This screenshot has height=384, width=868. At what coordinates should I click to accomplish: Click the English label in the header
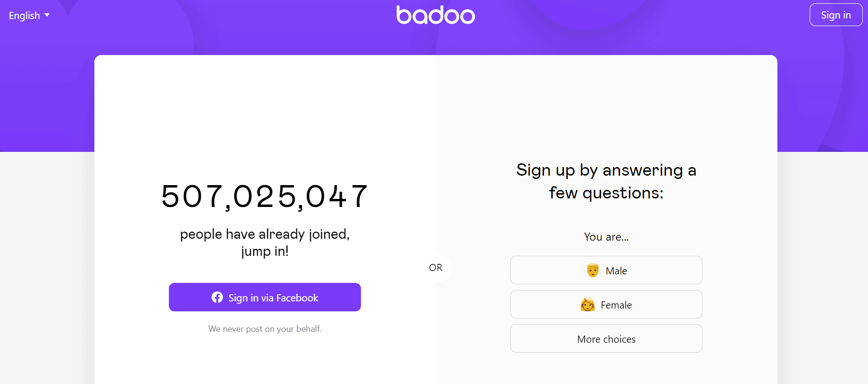coord(24,15)
